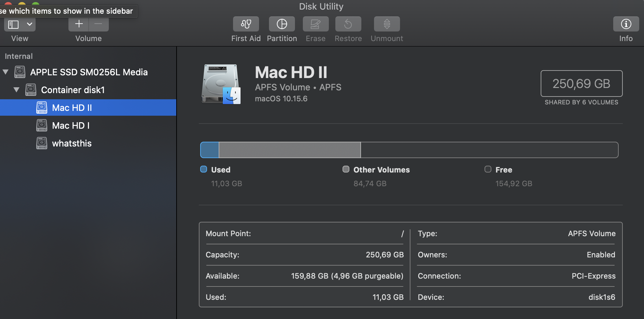Click the Unmount toolbar icon
The width and height of the screenshot is (644, 319).
tap(387, 24)
